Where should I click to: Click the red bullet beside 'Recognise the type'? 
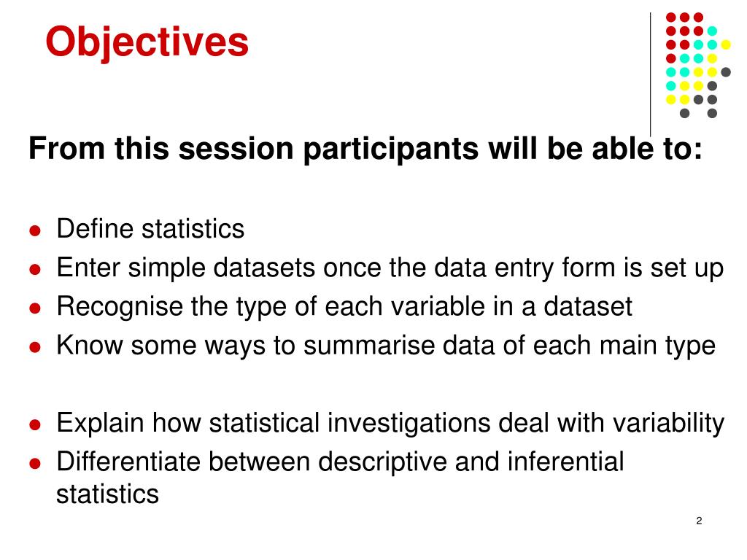(x=35, y=308)
